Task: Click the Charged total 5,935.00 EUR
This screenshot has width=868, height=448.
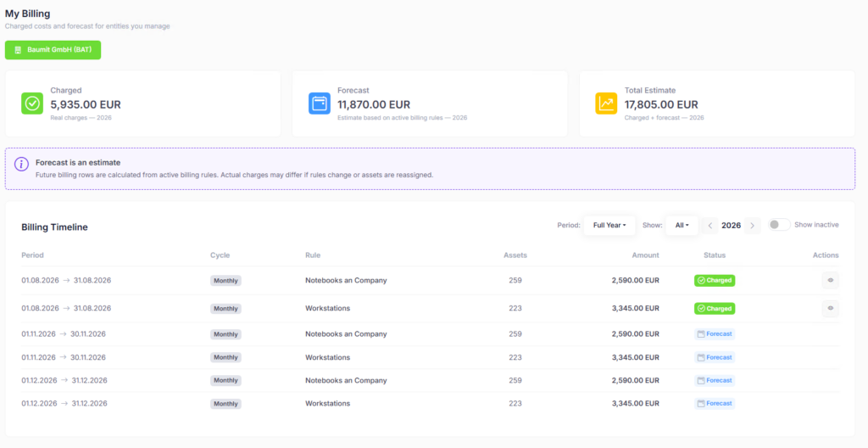Action: tap(86, 104)
